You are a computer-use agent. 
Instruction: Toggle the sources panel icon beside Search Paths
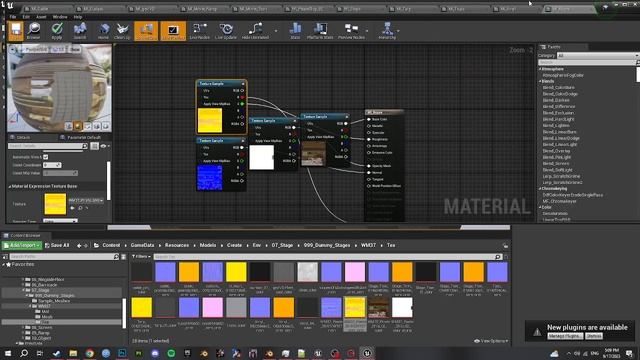pyautogui.click(x=5, y=257)
